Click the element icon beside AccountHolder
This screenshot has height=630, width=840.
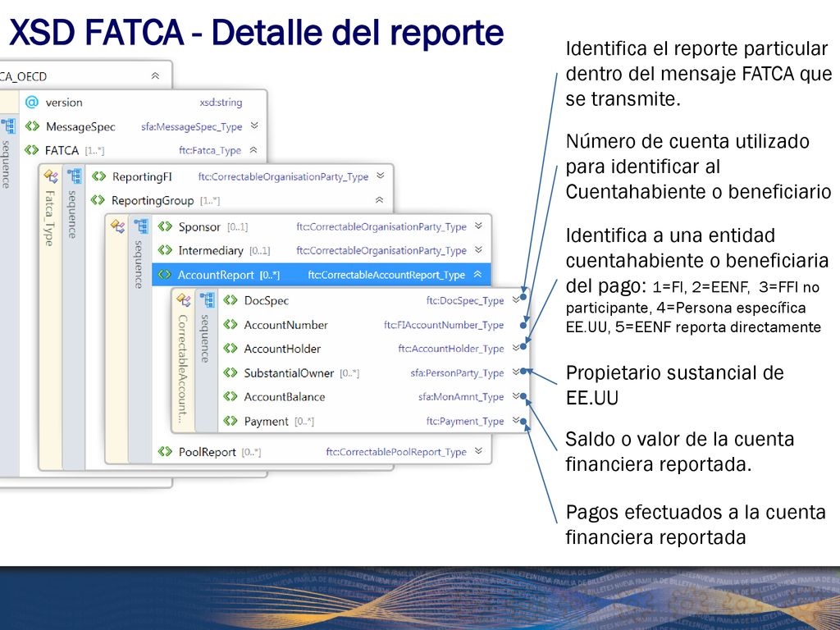tap(231, 348)
